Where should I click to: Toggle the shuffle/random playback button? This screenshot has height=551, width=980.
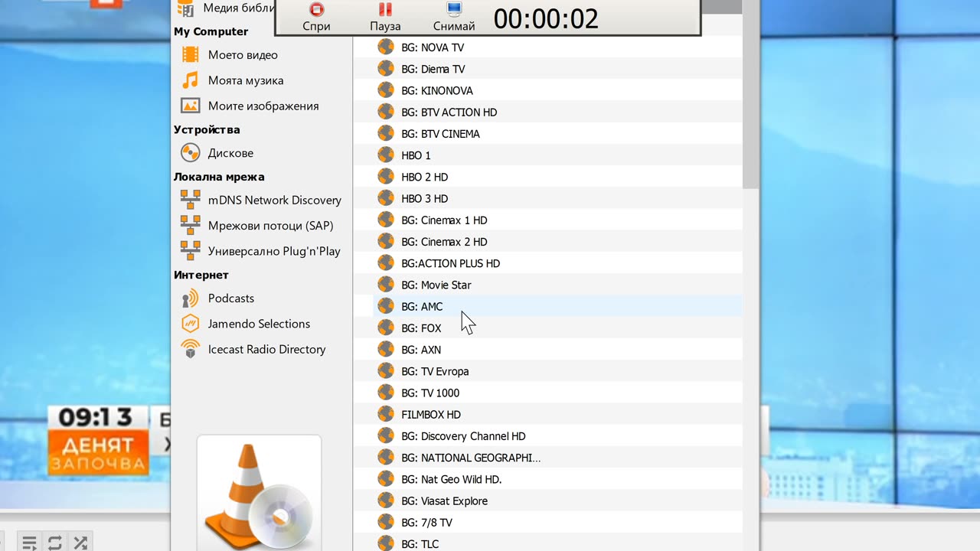pos(80,543)
